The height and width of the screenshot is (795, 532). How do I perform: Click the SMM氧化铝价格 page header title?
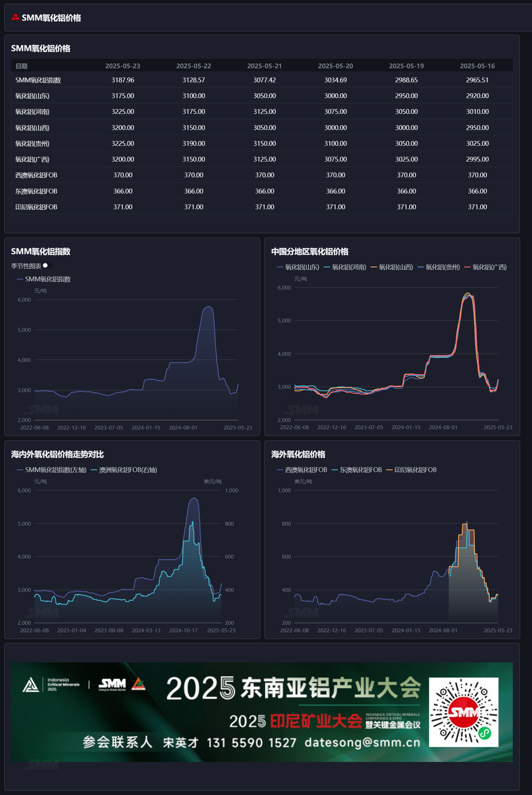click(51, 18)
